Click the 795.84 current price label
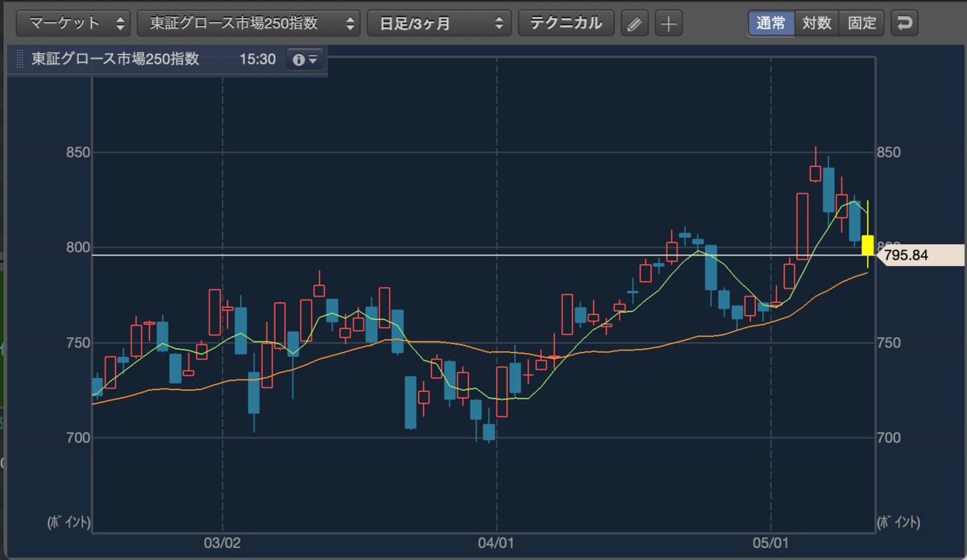The width and height of the screenshot is (967, 560). (920, 255)
